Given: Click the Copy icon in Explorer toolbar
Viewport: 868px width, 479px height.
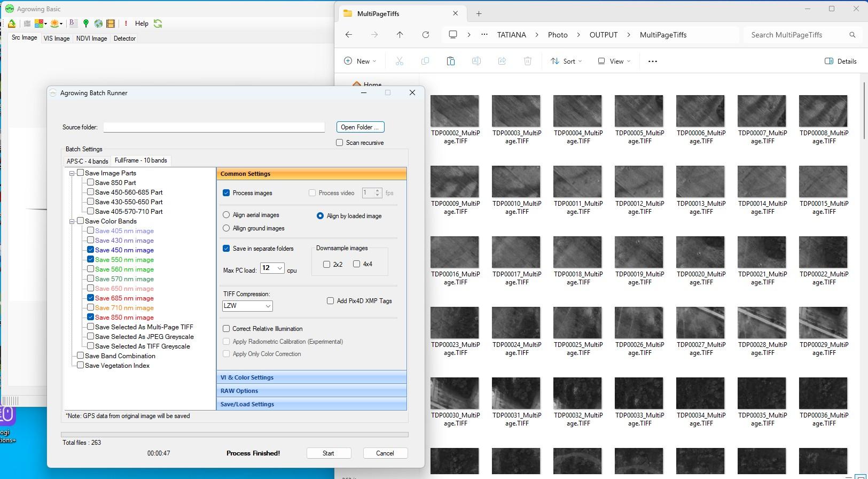Looking at the screenshot, I should pos(425,61).
